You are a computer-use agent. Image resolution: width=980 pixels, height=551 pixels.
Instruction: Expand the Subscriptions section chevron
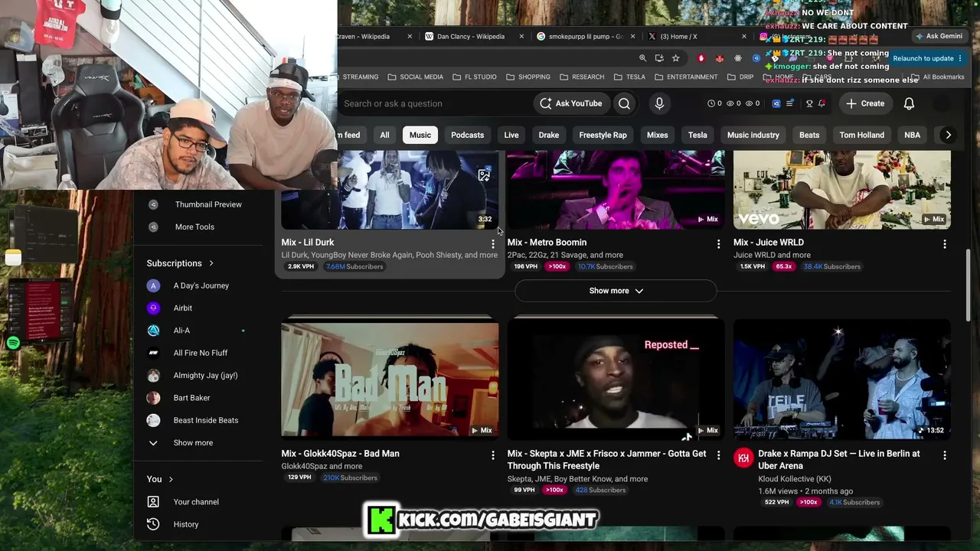[x=211, y=263]
